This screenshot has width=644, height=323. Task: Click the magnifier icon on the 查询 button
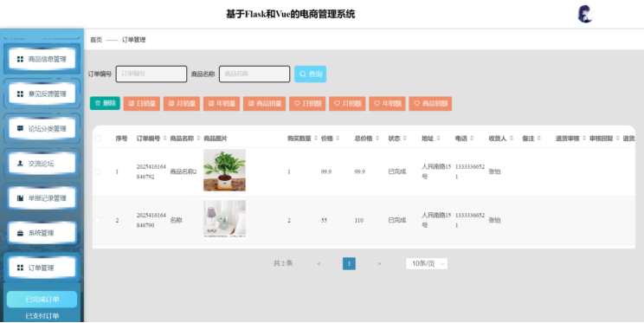coord(303,74)
